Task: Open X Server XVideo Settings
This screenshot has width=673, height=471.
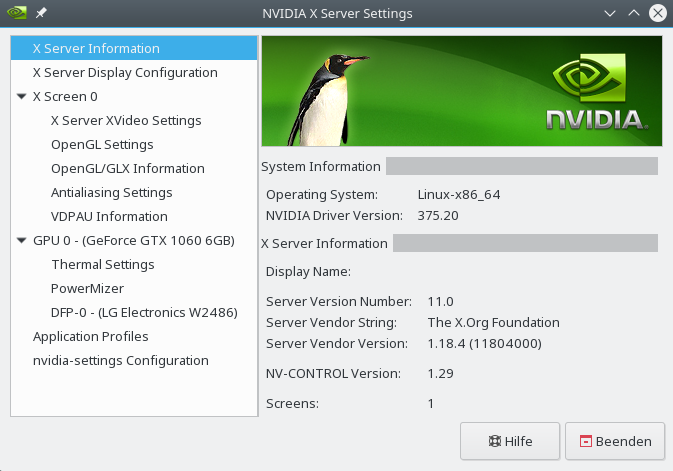Action: [x=134, y=120]
